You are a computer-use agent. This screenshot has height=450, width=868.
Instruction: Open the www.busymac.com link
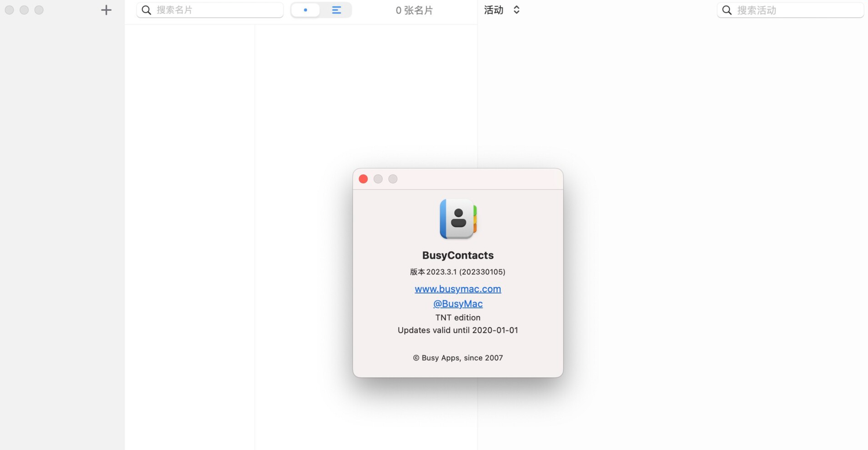pyautogui.click(x=458, y=289)
